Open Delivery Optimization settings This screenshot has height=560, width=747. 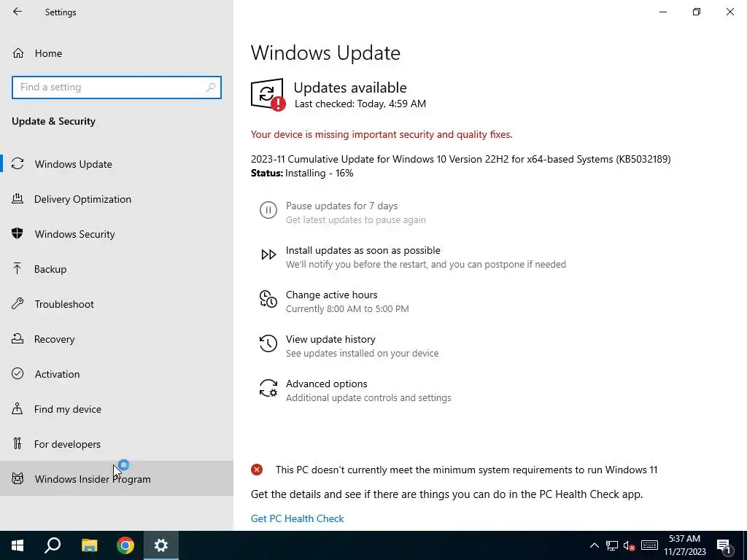(x=117, y=199)
